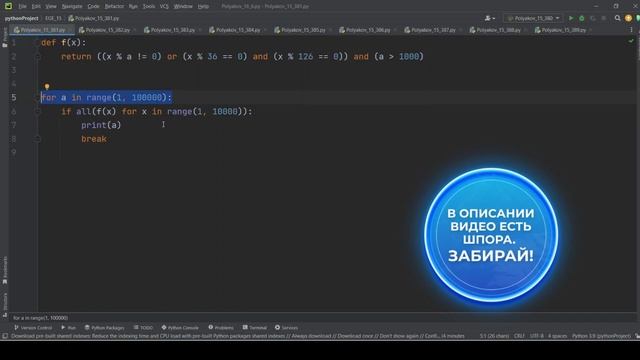The width and height of the screenshot is (640, 360).
Task: Click line number 2 in gutter
Action: click(x=14, y=57)
